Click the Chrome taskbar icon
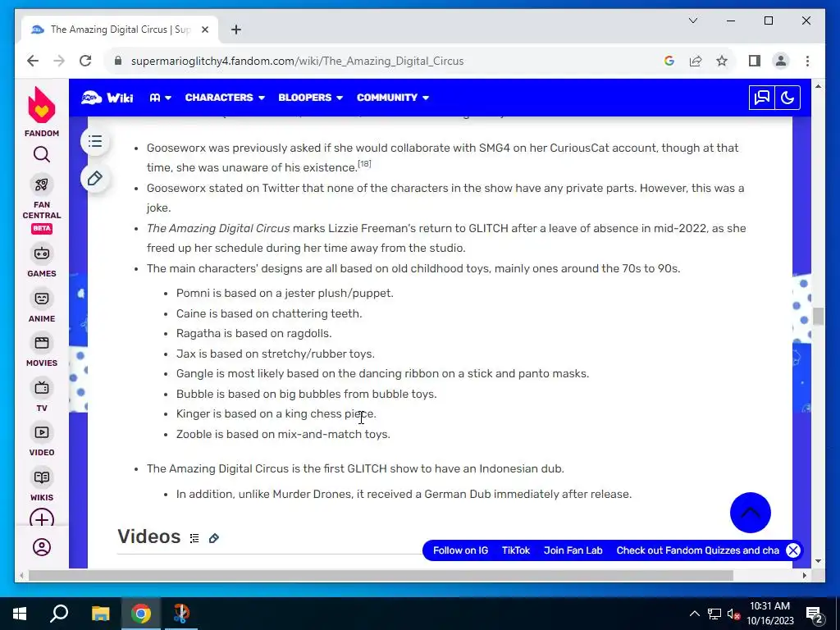 pyautogui.click(x=141, y=614)
